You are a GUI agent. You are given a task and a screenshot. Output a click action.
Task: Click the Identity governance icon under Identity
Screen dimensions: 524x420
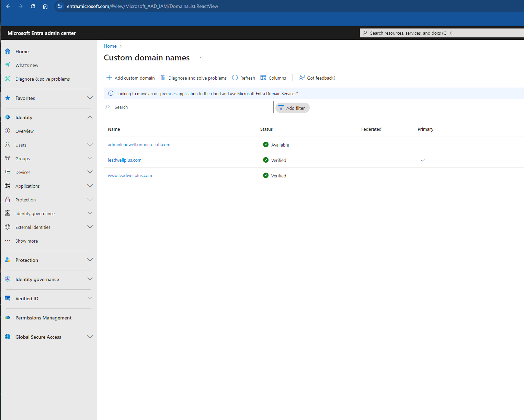8,213
